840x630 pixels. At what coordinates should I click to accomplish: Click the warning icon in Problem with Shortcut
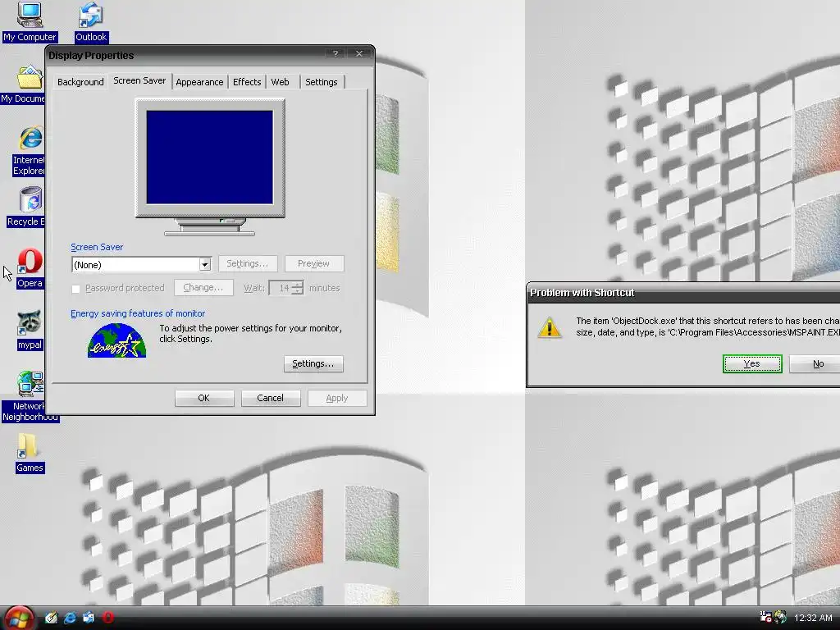tap(549, 327)
